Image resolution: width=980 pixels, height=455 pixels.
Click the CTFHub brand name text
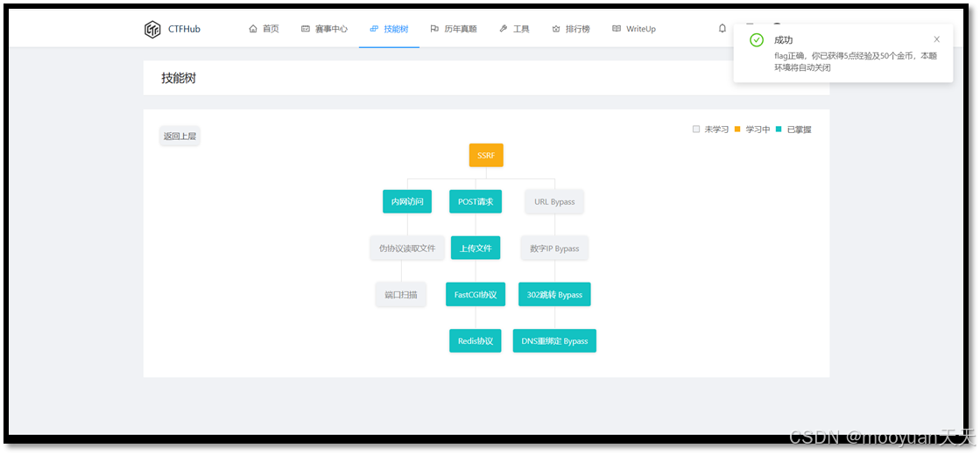click(x=185, y=29)
